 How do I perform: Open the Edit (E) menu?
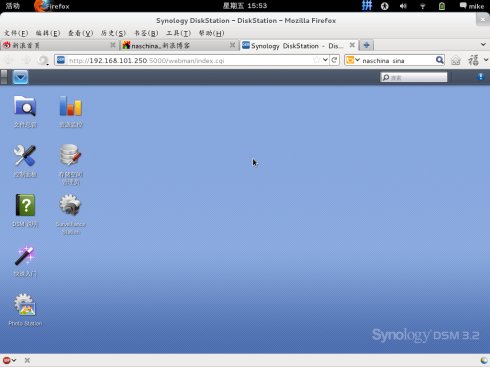(x=48, y=33)
